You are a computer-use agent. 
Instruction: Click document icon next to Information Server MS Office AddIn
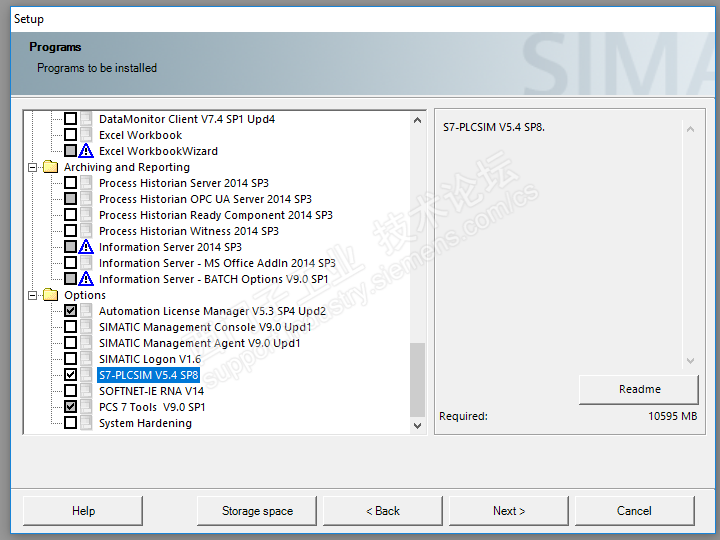(86, 263)
